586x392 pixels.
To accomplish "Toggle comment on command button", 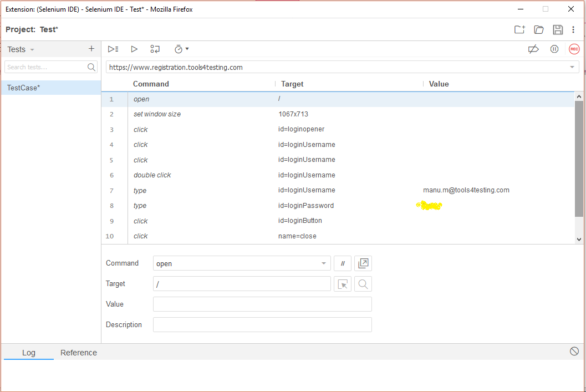I will coord(342,263).
